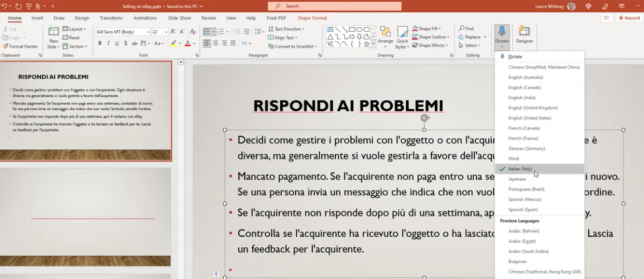Apply Shadow text effect
Image resolution: width=644 pixels, height=279 pixels.
[127, 44]
